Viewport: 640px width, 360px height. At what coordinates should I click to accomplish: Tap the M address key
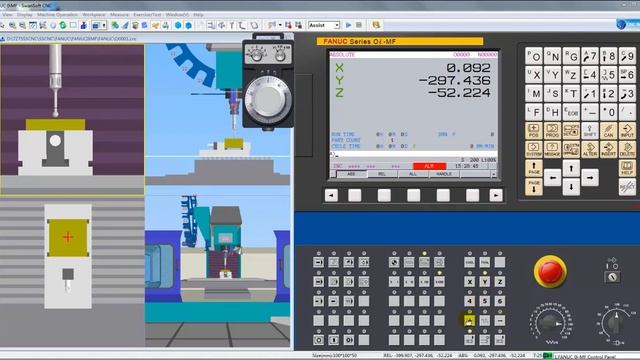click(x=534, y=93)
